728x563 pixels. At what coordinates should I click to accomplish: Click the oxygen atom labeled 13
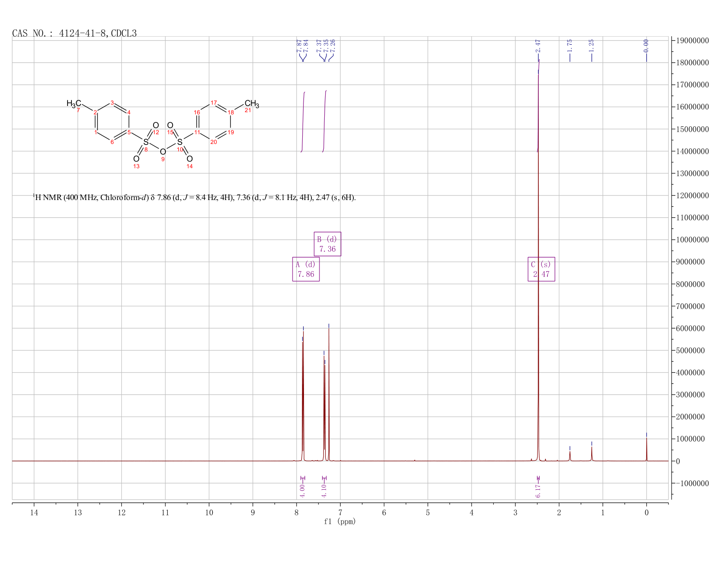coord(136,159)
